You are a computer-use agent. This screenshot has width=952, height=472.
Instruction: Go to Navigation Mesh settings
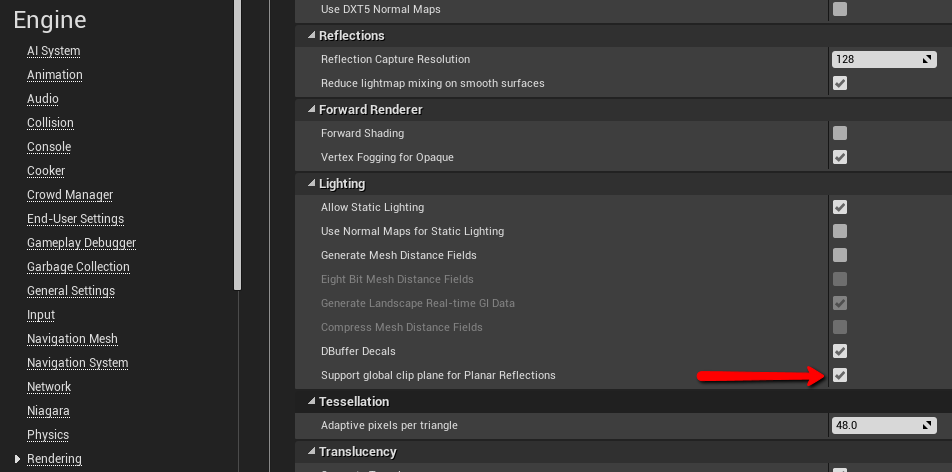click(x=72, y=339)
